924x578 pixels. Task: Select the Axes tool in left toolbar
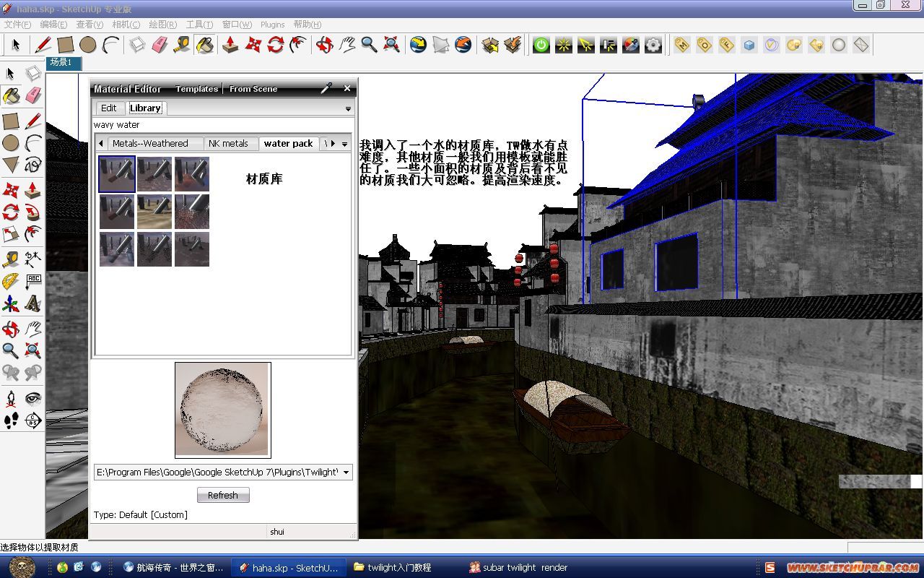(11, 304)
